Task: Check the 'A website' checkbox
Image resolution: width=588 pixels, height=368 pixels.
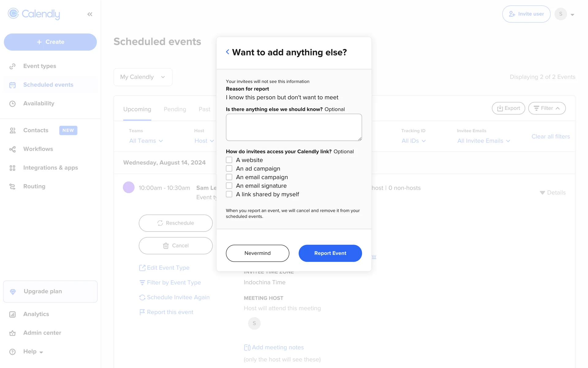Action: (x=229, y=160)
